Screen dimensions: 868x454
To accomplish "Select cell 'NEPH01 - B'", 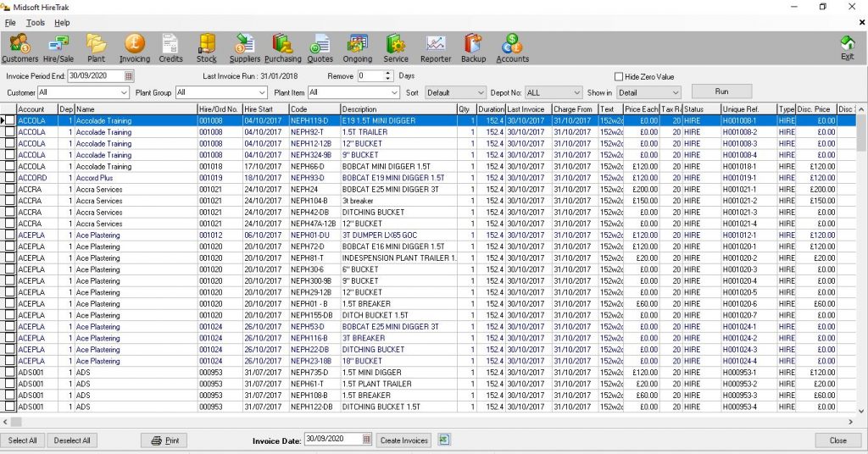I will click(314, 303).
